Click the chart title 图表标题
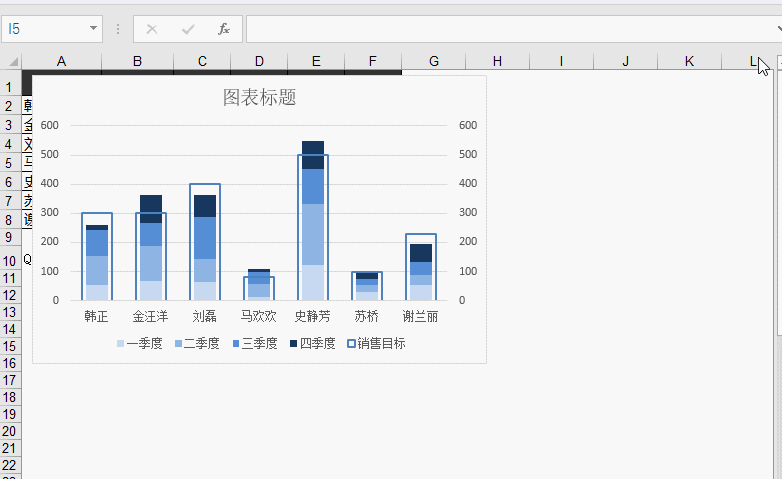This screenshot has width=782, height=479. tap(259, 97)
